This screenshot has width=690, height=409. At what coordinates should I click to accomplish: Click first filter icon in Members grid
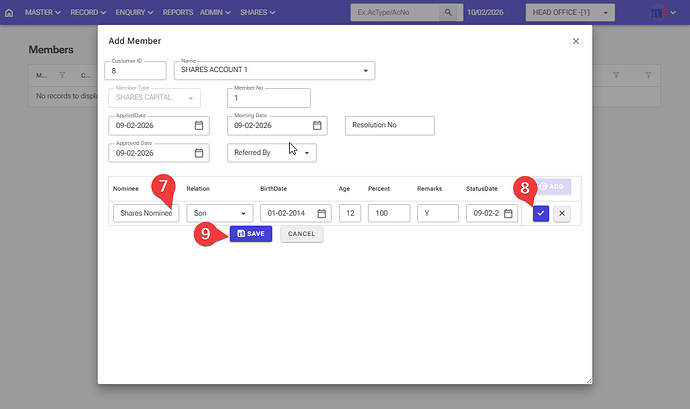click(x=62, y=75)
